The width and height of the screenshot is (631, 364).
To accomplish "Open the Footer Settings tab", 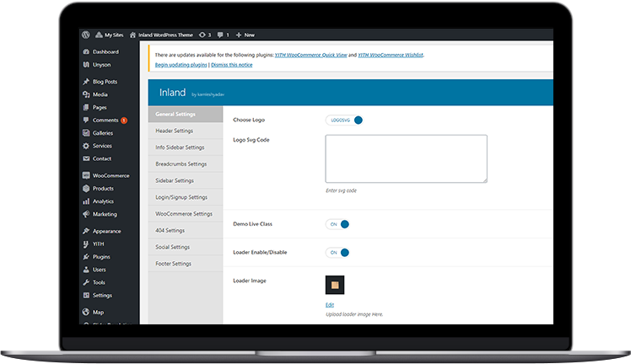I will tap(186, 264).
